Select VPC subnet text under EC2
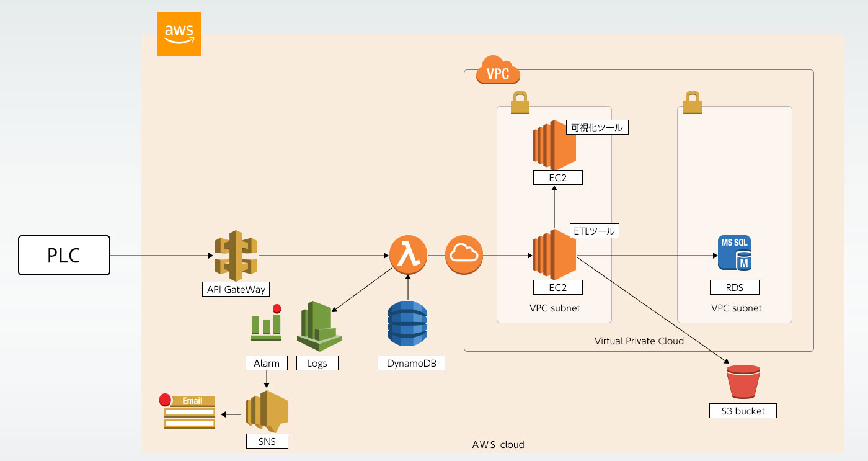Image resolution: width=868 pixels, height=461 pixels. (555, 308)
